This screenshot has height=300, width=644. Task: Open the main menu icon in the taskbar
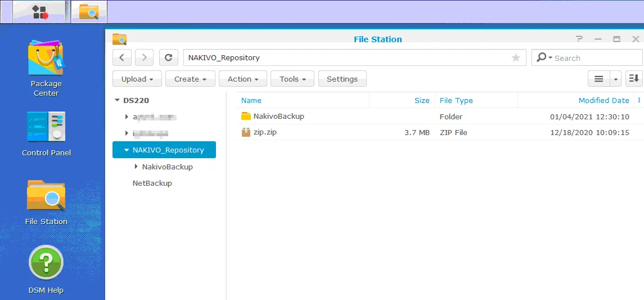point(40,12)
